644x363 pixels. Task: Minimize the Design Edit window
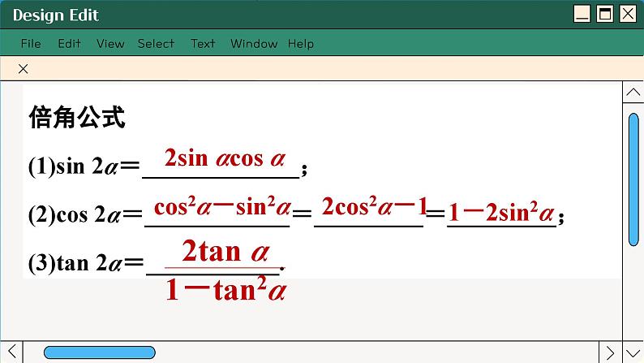point(582,14)
